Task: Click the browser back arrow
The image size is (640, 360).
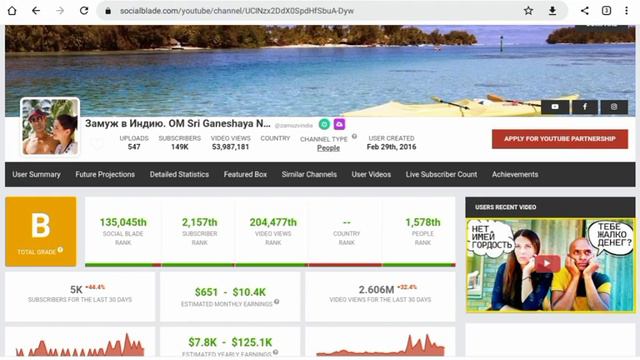Action: coord(36,11)
